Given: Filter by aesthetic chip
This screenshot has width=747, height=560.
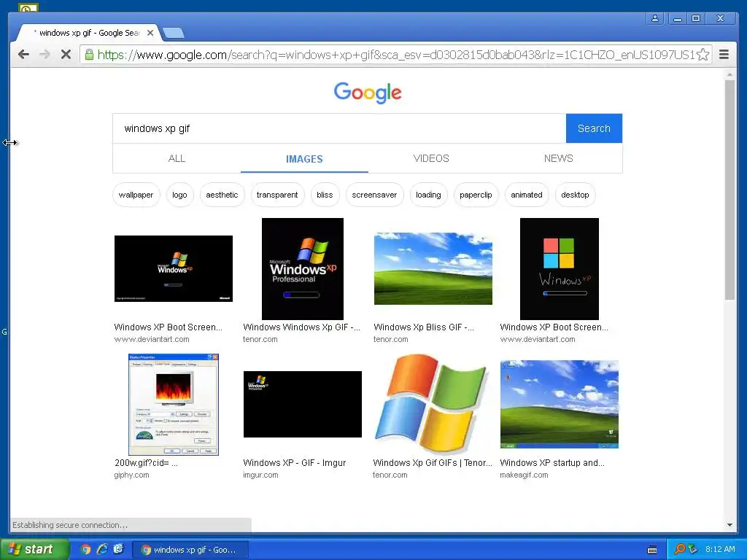Looking at the screenshot, I should pyautogui.click(x=222, y=195).
